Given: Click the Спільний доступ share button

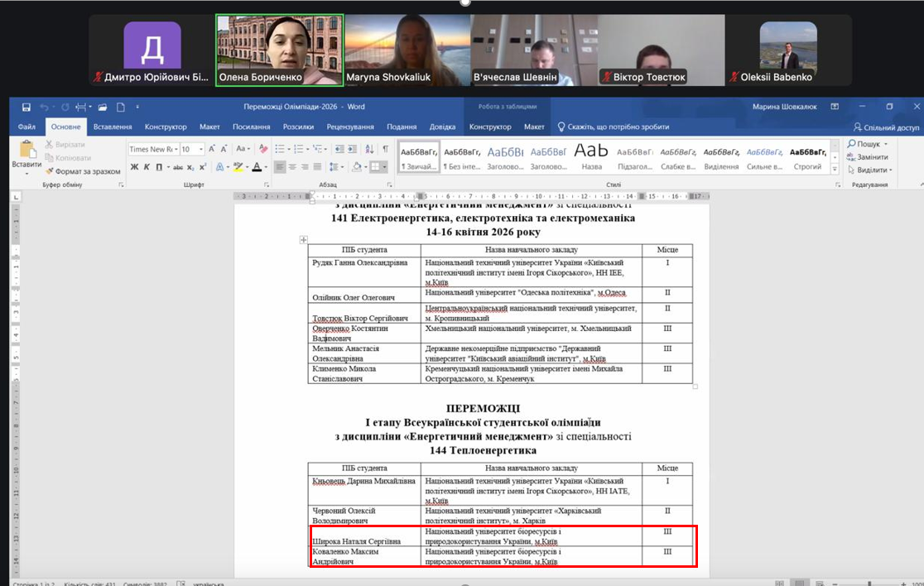Looking at the screenshot, I should (x=886, y=127).
